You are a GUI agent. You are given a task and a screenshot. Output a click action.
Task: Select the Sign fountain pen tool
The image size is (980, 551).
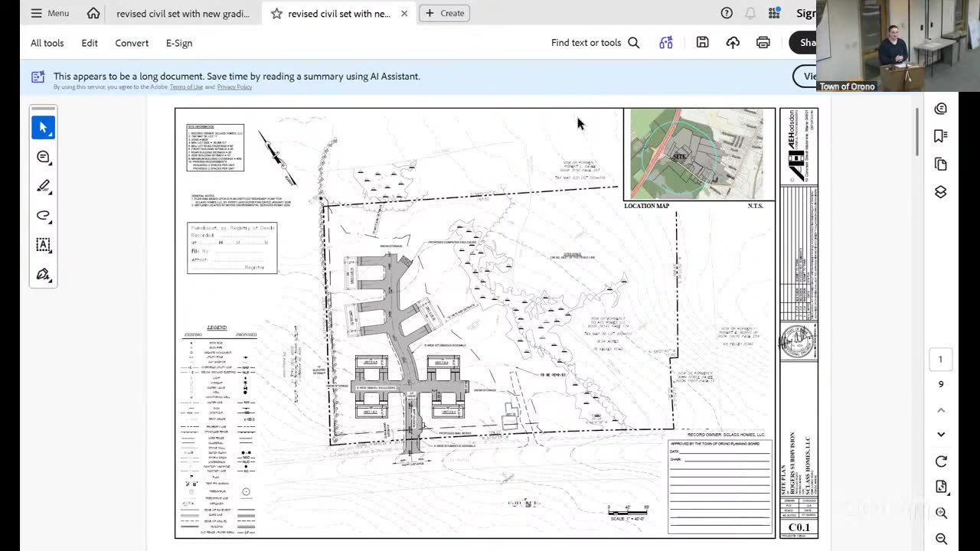43,274
